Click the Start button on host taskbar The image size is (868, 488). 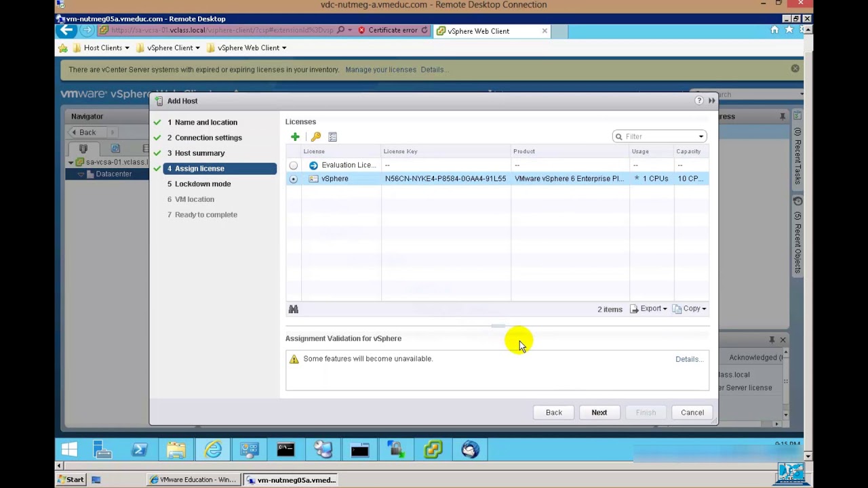click(x=71, y=480)
